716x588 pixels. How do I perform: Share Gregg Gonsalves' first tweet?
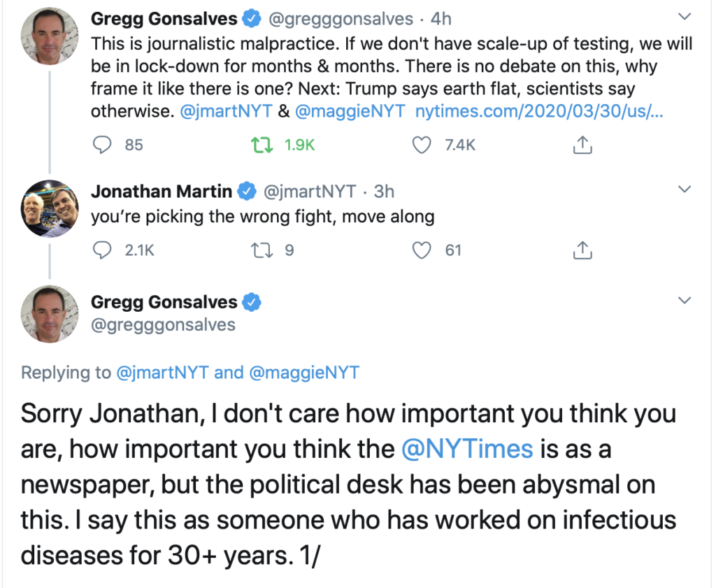pyautogui.click(x=582, y=145)
